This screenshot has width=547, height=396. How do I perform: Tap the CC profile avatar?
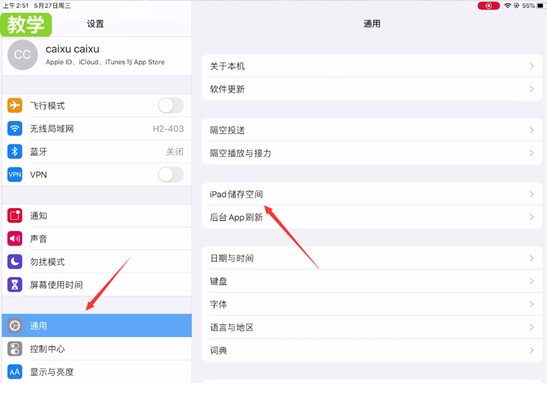pyautogui.click(x=23, y=55)
